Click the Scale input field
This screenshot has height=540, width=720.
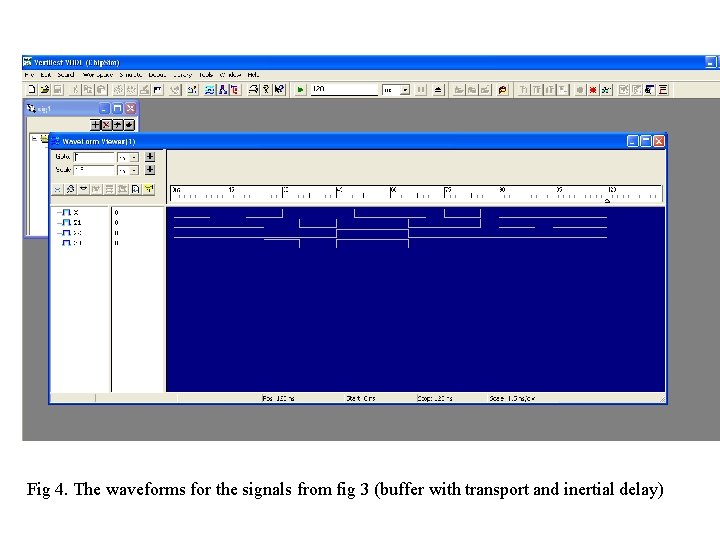coord(94,170)
